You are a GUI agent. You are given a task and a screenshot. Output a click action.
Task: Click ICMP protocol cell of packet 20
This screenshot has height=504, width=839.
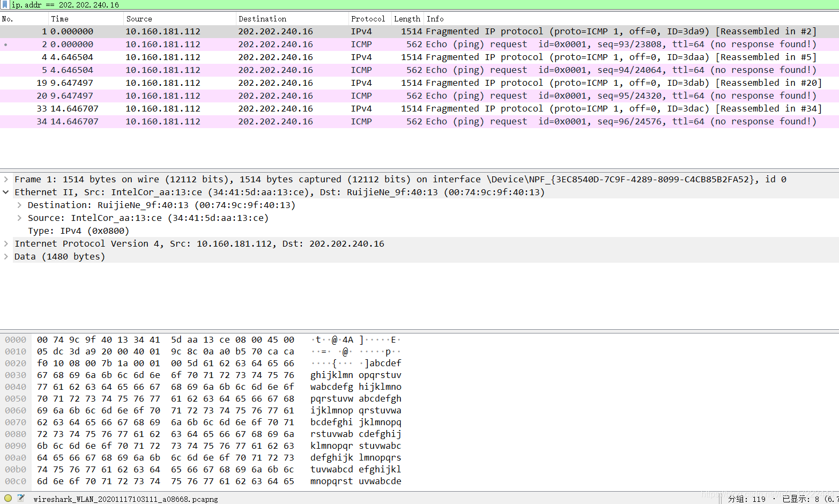(361, 96)
